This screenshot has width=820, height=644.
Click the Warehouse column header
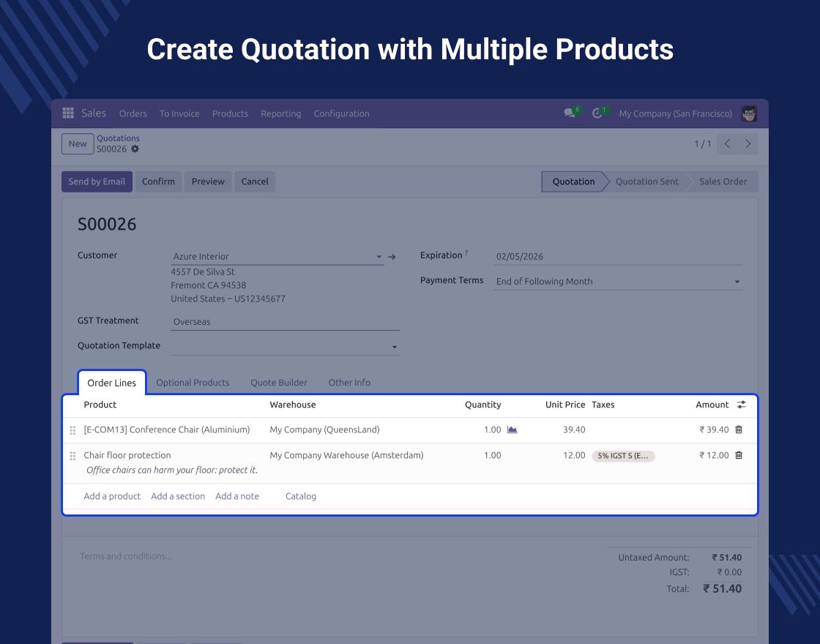tap(293, 405)
